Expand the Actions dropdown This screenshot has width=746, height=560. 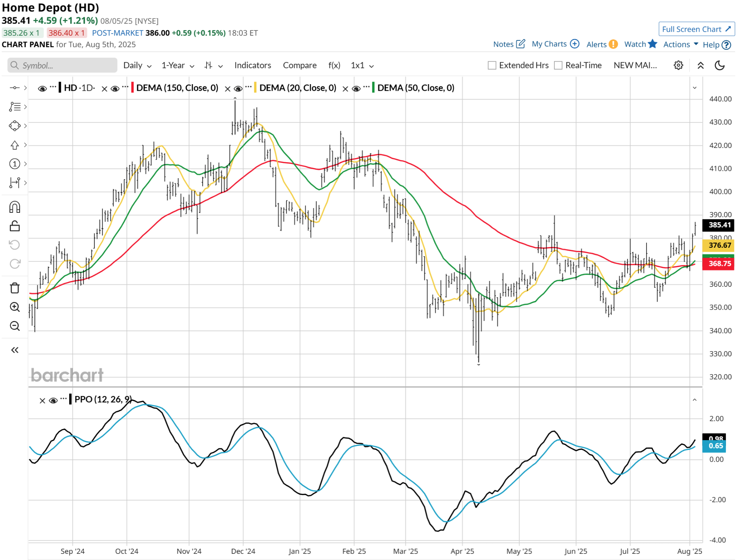click(681, 44)
